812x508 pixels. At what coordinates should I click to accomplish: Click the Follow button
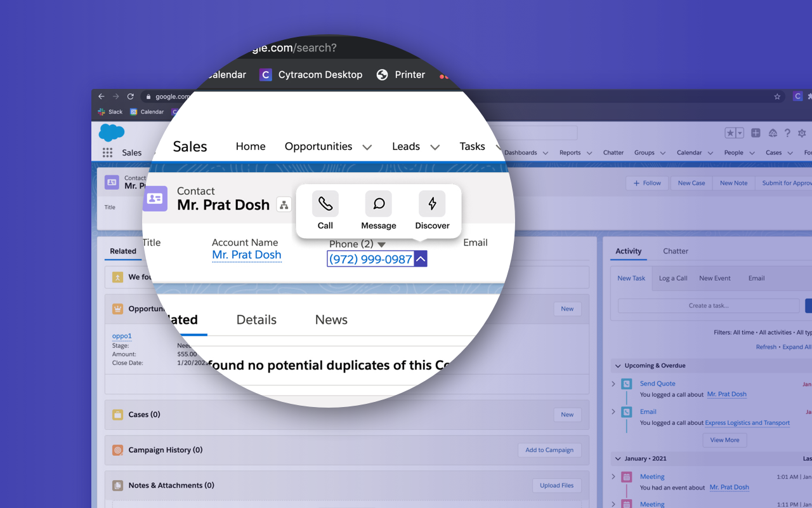point(646,183)
